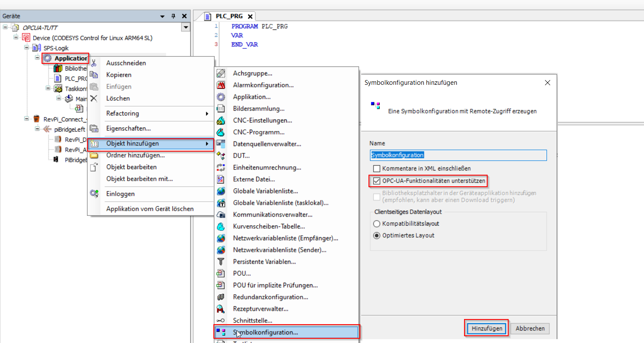Select the Application tree node
The height and width of the screenshot is (343, 644).
pyautogui.click(x=71, y=58)
